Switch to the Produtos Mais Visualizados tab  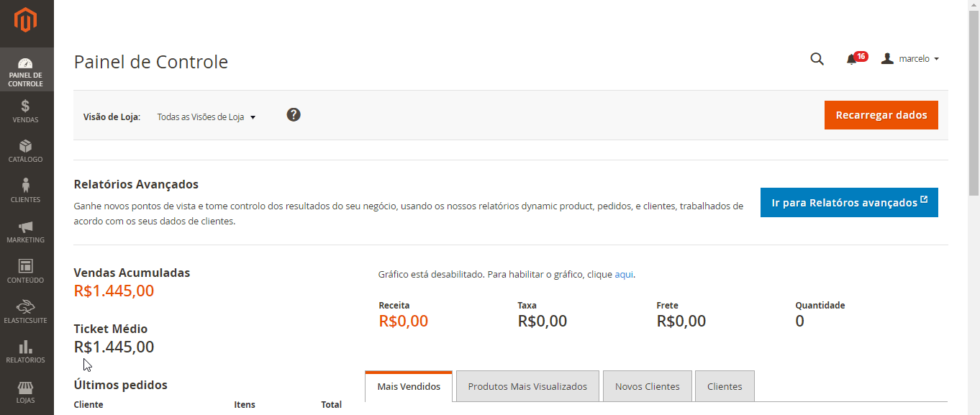pyautogui.click(x=527, y=386)
